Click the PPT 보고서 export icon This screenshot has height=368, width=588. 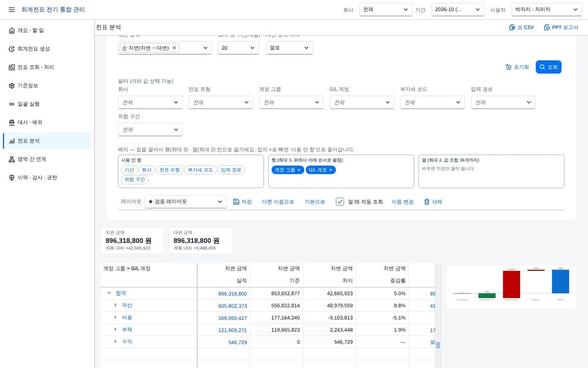(x=547, y=28)
